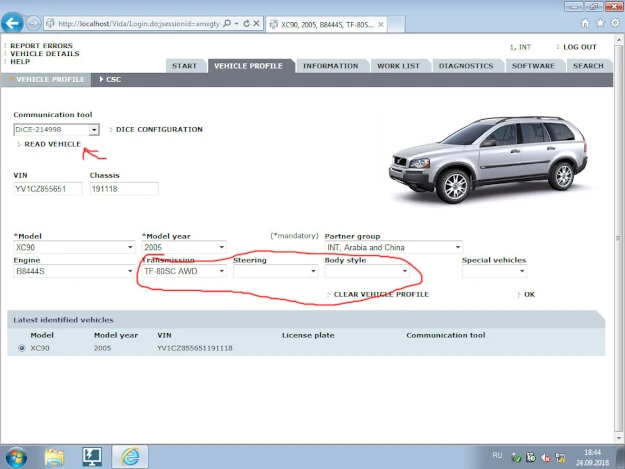Open the Windows Start menu

(17, 456)
